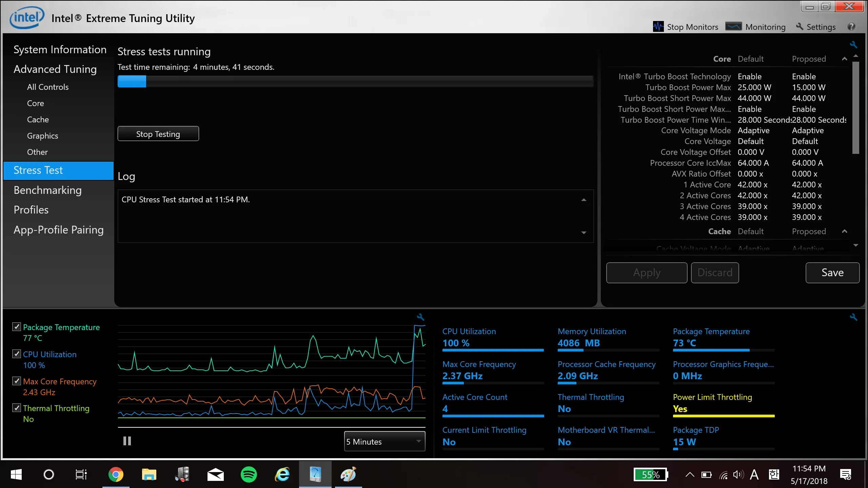Select Graphics under Advanced Tuning
Screen dimensions: 868x488
(42, 136)
